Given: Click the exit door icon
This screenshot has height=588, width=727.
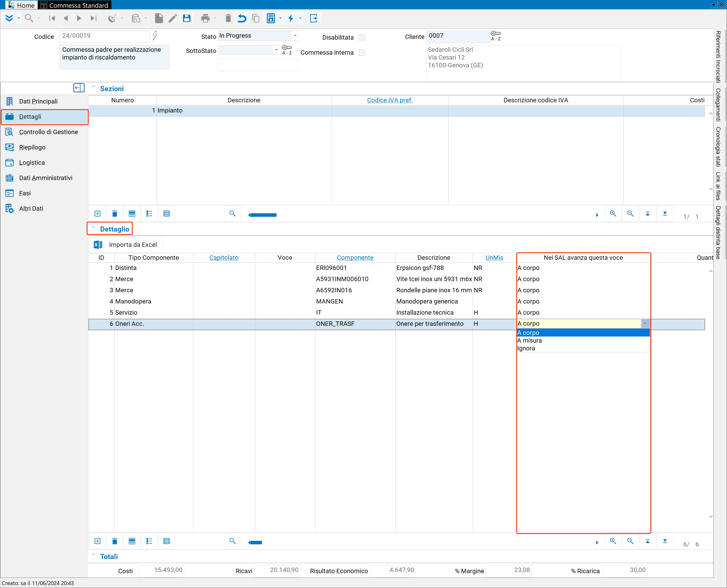Looking at the screenshot, I should pyautogui.click(x=313, y=18).
